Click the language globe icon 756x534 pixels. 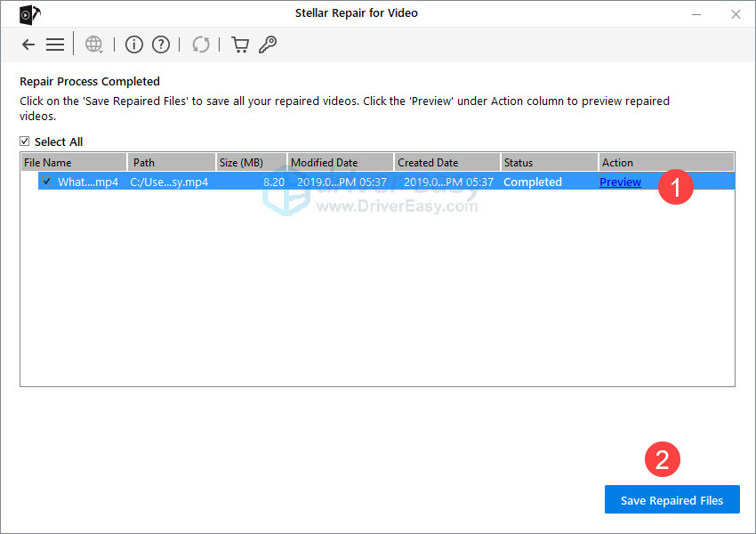pyautogui.click(x=92, y=44)
